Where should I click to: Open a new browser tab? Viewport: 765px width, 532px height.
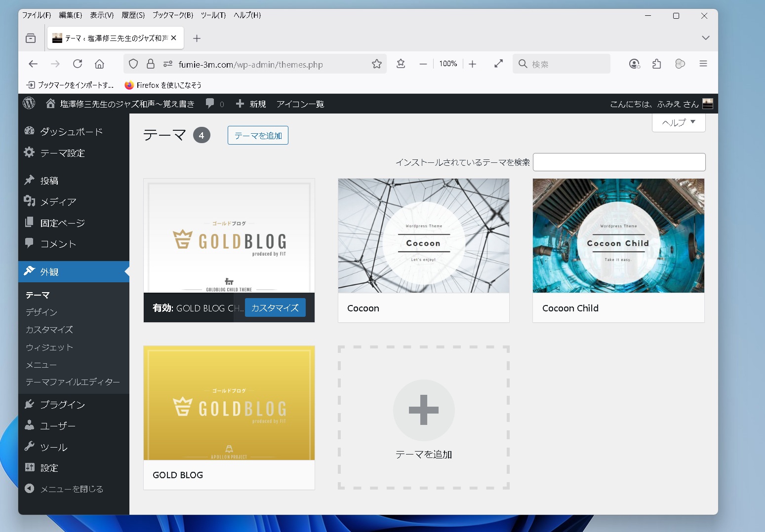[197, 38]
